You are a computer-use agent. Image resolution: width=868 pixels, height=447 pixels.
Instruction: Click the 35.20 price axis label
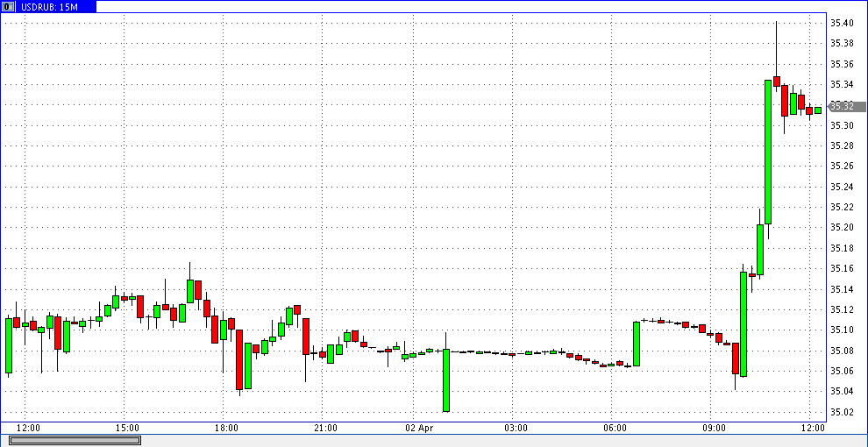pos(842,228)
